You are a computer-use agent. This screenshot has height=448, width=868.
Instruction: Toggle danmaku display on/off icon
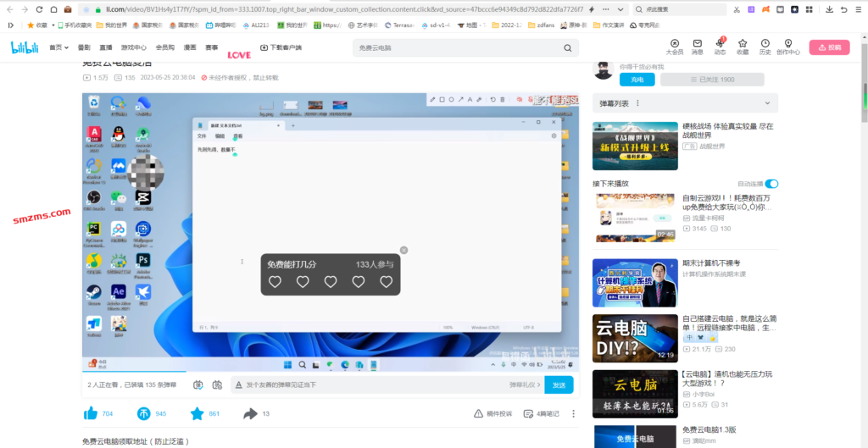coord(198,384)
